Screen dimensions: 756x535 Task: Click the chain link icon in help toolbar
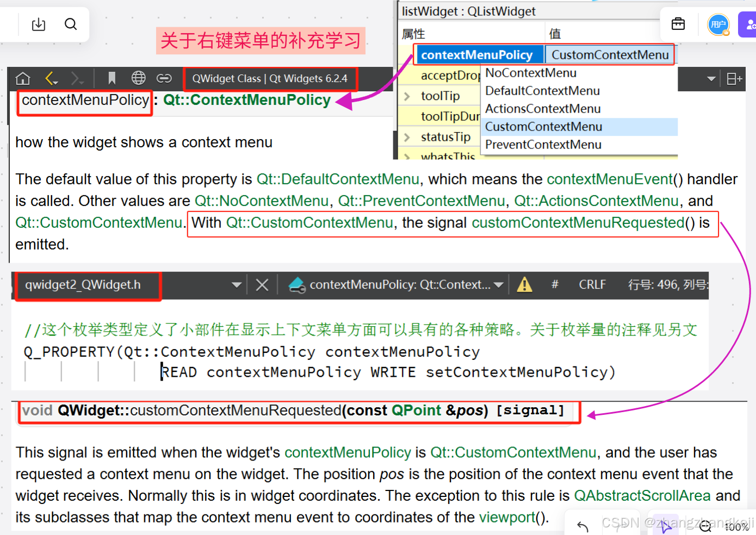click(164, 78)
